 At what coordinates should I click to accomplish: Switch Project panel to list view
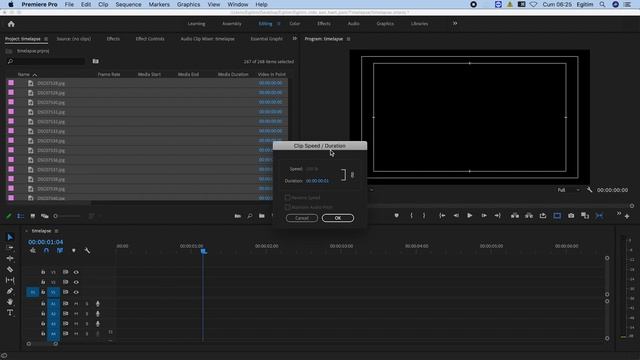pyautogui.click(x=20, y=216)
